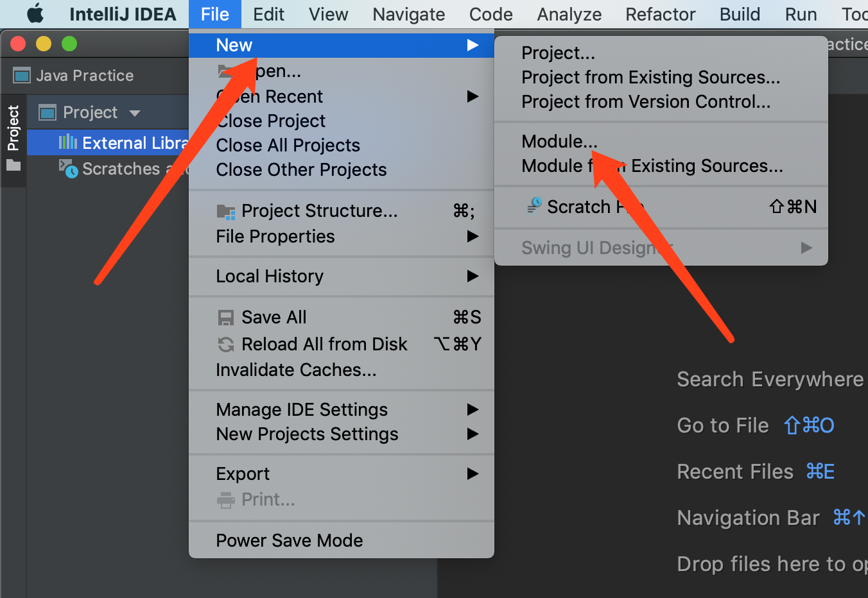Click the Save All disk icon

[225, 318]
